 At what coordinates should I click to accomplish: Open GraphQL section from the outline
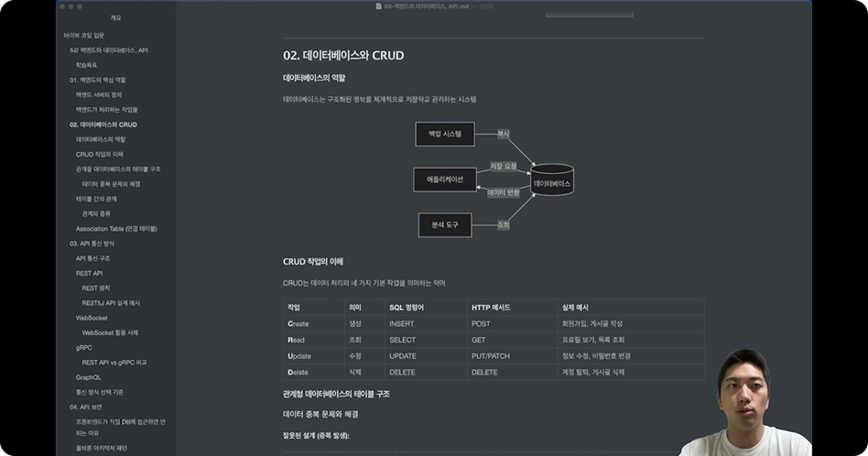tap(88, 376)
